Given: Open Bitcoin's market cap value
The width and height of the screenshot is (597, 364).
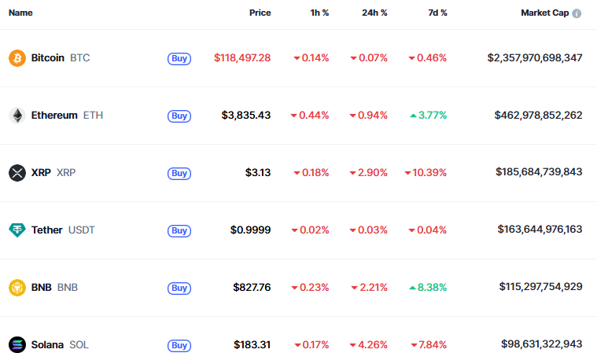Looking at the screenshot, I should (535, 58).
